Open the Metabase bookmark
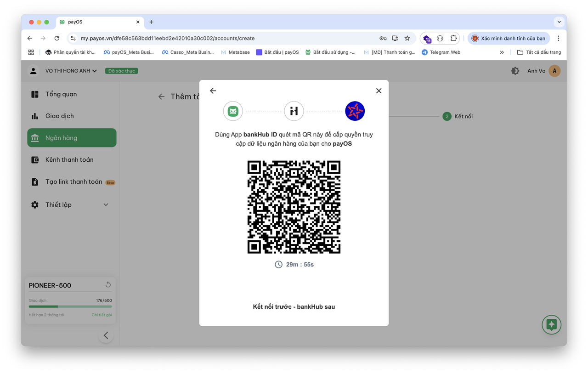The image size is (588, 374). pos(235,52)
